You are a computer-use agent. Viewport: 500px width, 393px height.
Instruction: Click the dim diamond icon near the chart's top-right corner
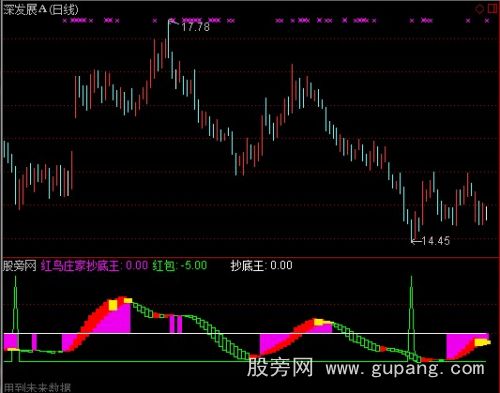(x=480, y=9)
